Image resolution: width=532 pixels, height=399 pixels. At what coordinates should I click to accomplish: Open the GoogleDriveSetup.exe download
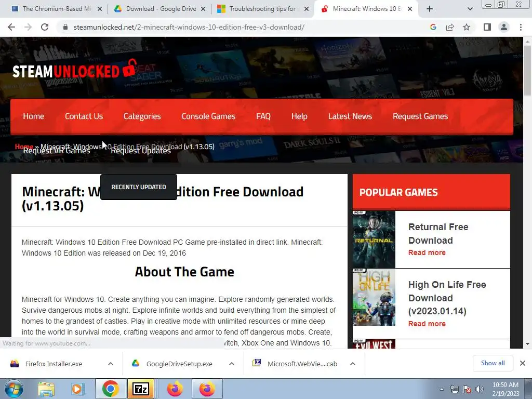(179, 364)
